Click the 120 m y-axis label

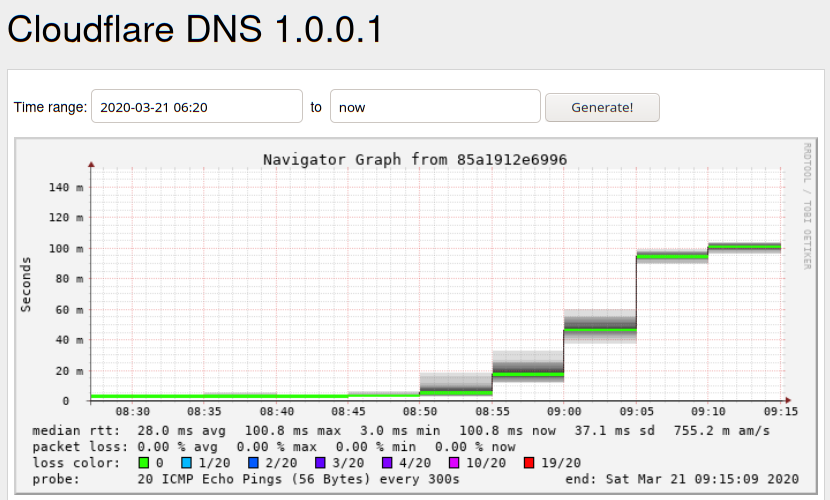(66, 217)
